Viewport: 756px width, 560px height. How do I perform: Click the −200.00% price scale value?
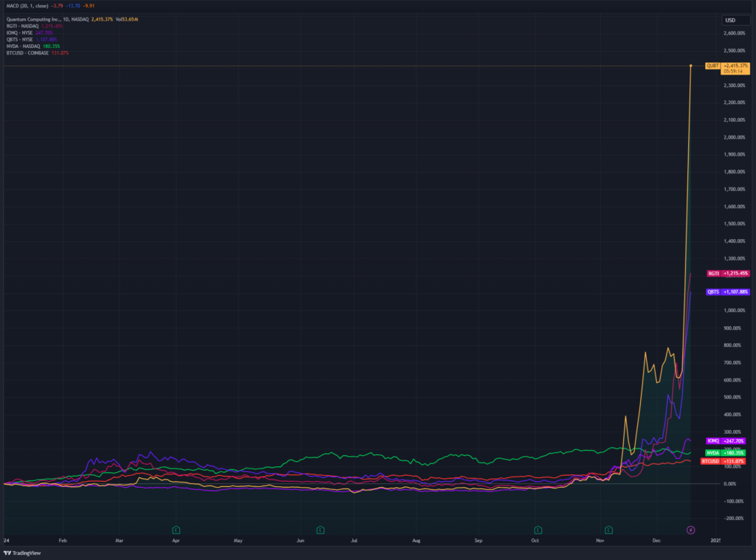[x=733, y=519]
